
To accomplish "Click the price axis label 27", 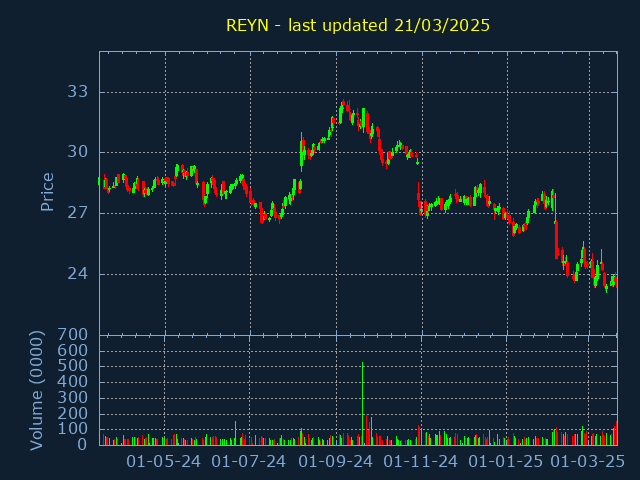I will [78, 213].
